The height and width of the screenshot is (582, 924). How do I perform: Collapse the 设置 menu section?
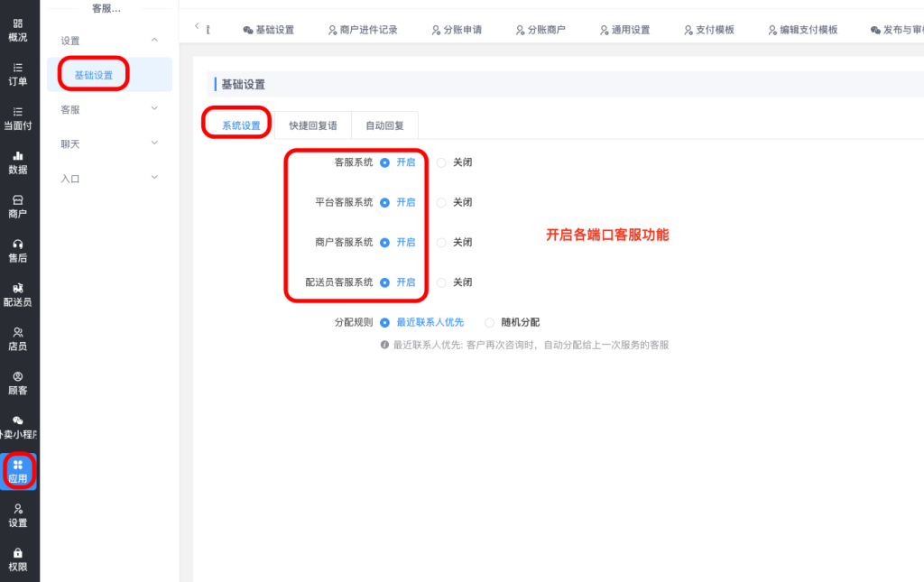click(x=108, y=41)
